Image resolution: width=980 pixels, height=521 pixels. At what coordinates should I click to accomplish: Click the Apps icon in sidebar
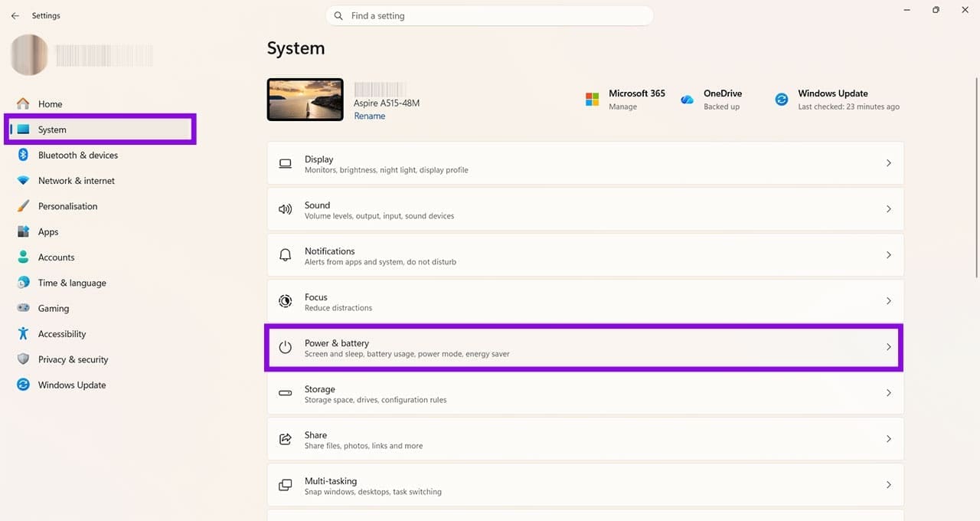coord(23,231)
